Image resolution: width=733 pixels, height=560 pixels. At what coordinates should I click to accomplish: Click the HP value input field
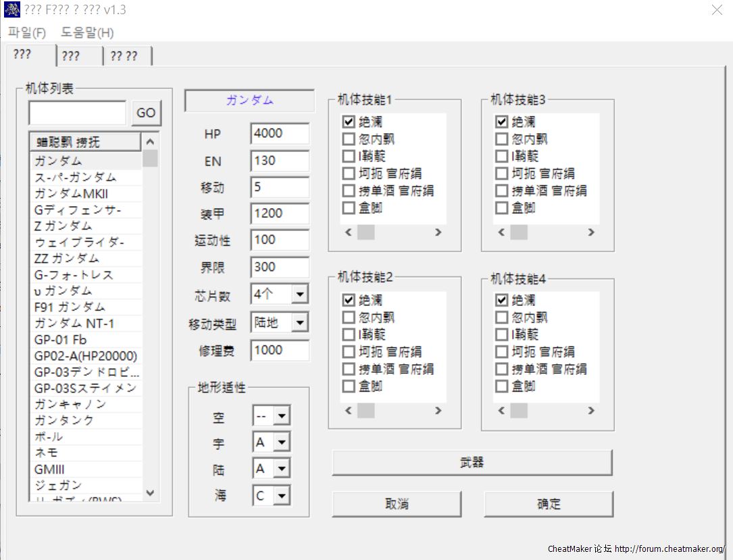point(279,134)
